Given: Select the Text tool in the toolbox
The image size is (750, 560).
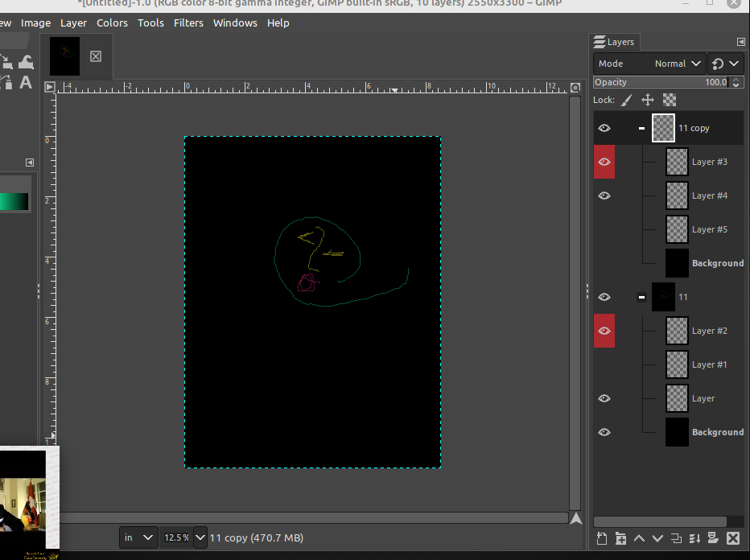Looking at the screenshot, I should pyautogui.click(x=26, y=82).
